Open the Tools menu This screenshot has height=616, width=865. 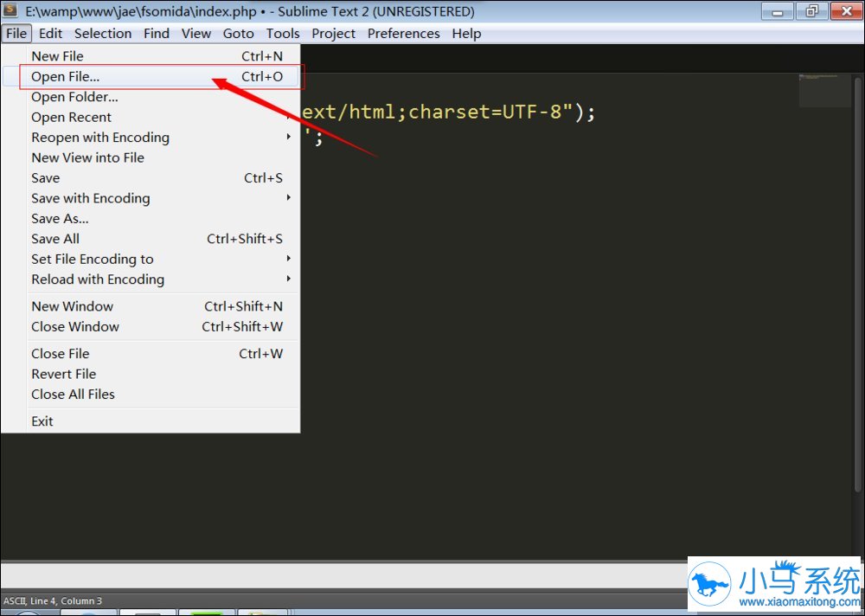pos(283,34)
